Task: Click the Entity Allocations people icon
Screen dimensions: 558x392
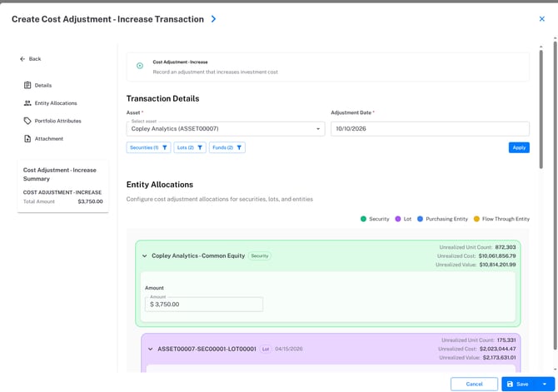Action: click(x=27, y=103)
